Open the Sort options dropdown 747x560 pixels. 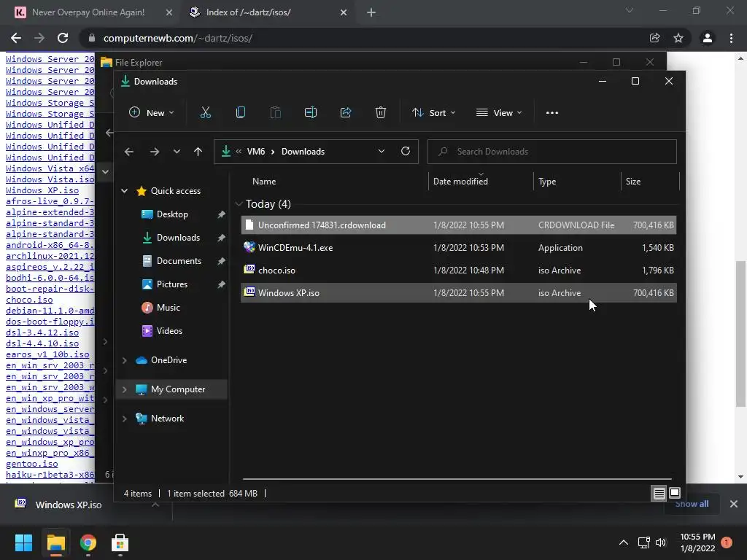[x=433, y=113]
